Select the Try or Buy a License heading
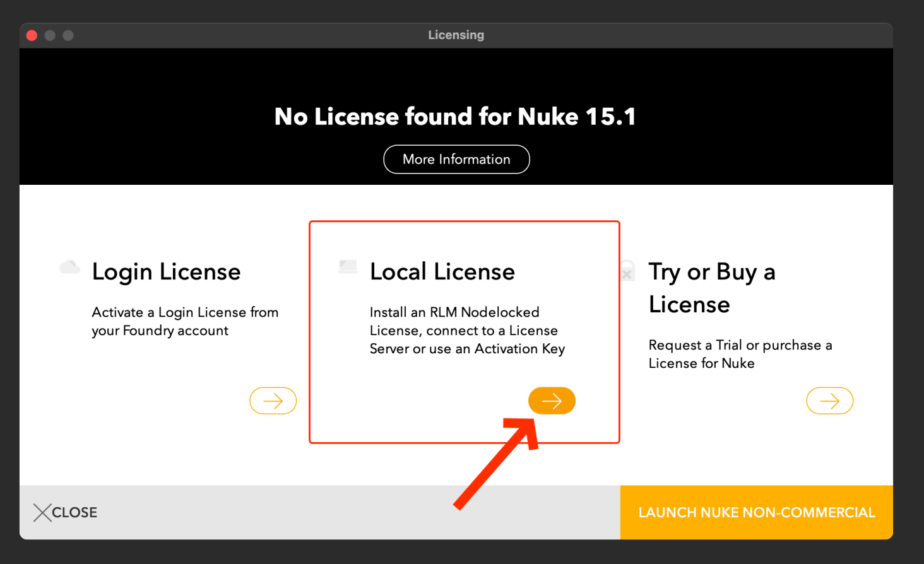 click(712, 288)
